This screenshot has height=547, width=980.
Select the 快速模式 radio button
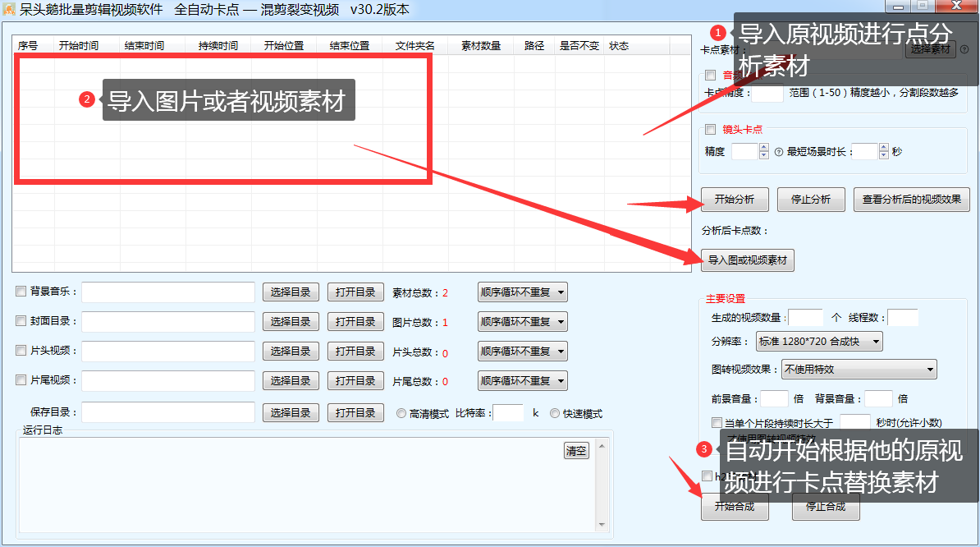(554, 413)
